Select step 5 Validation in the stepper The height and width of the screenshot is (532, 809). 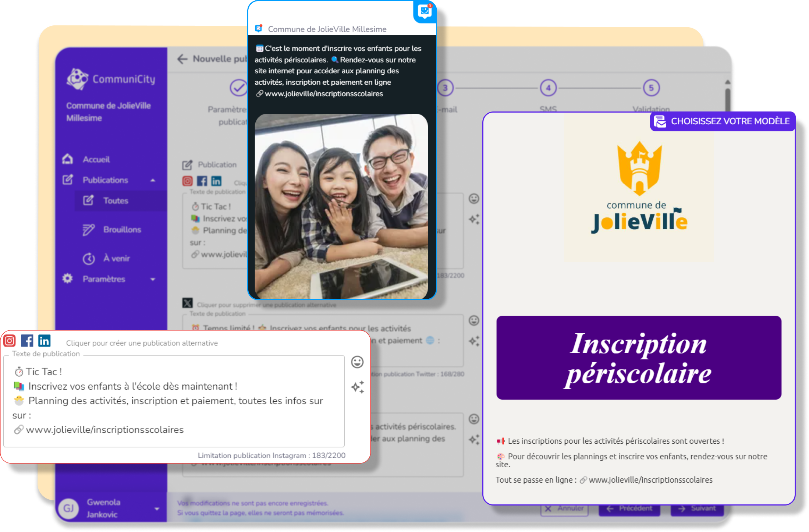pos(651,88)
